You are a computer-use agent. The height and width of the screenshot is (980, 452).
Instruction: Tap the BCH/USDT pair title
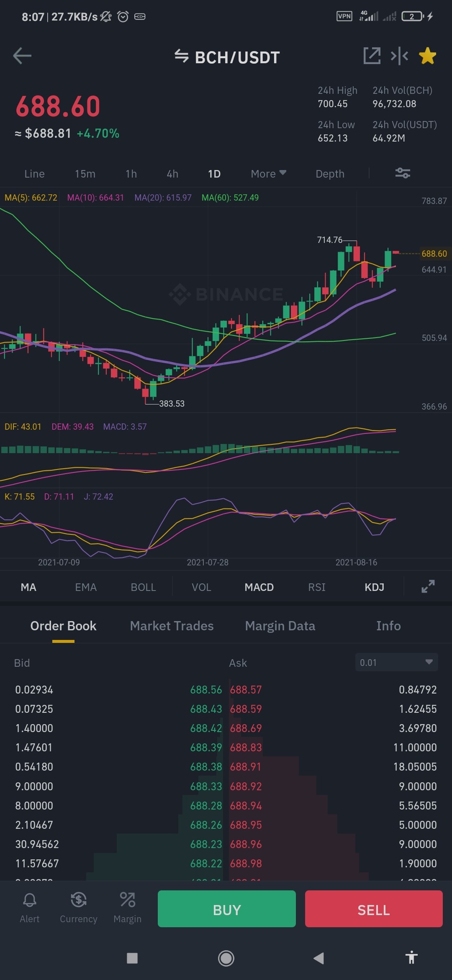click(237, 57)
